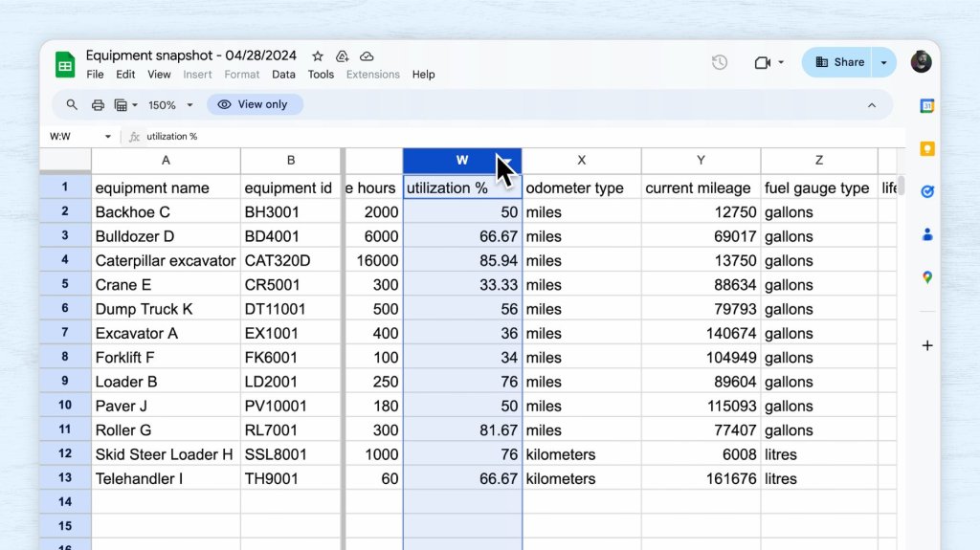Expand the zoom 150% dropdown
The image size is (980, 550).
[x=189, y=105]
